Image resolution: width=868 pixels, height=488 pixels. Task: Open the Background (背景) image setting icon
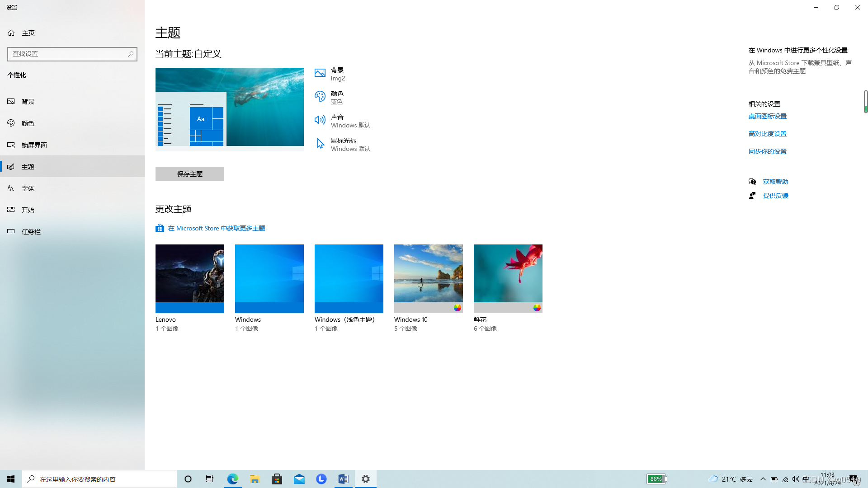click(320, 73)
